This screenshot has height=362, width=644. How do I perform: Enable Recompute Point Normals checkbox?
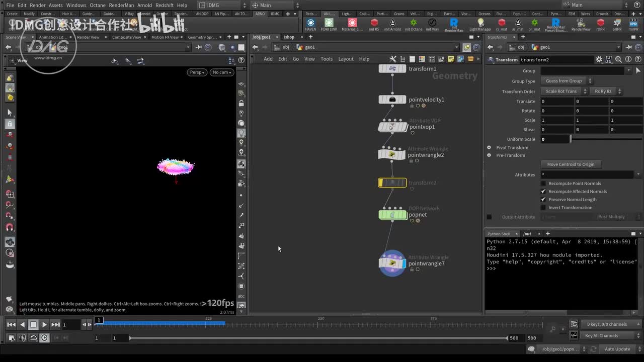pos(543,184)
